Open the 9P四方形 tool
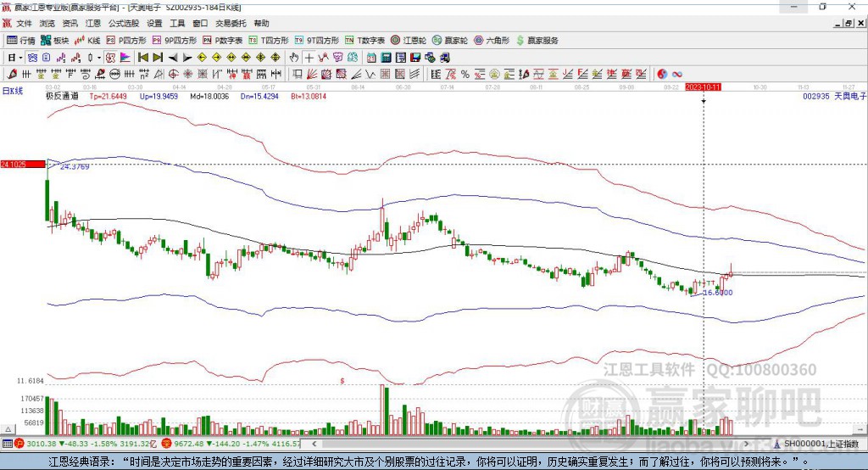This screenshot has width=868, height=470. 175,41
